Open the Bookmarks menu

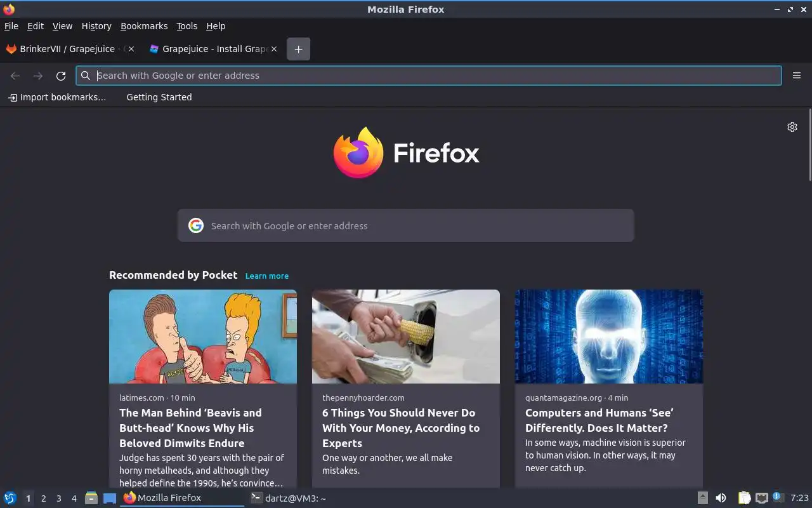click(144, 26)
